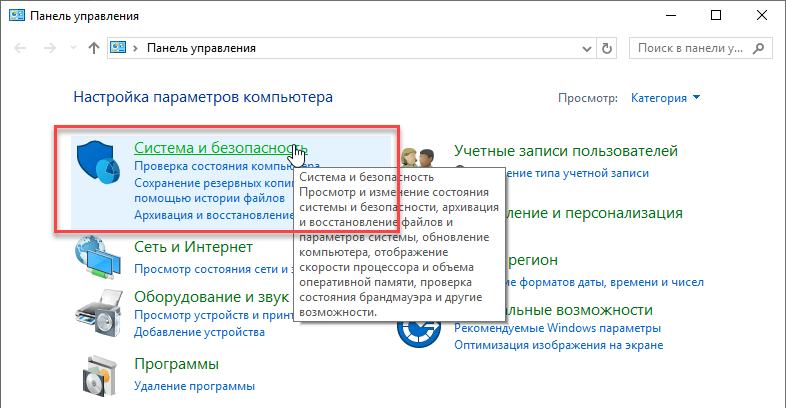The height and width of the screenshot is (408, 786).
Task: Open the System and Security shield icon
Action: (98, 161)
